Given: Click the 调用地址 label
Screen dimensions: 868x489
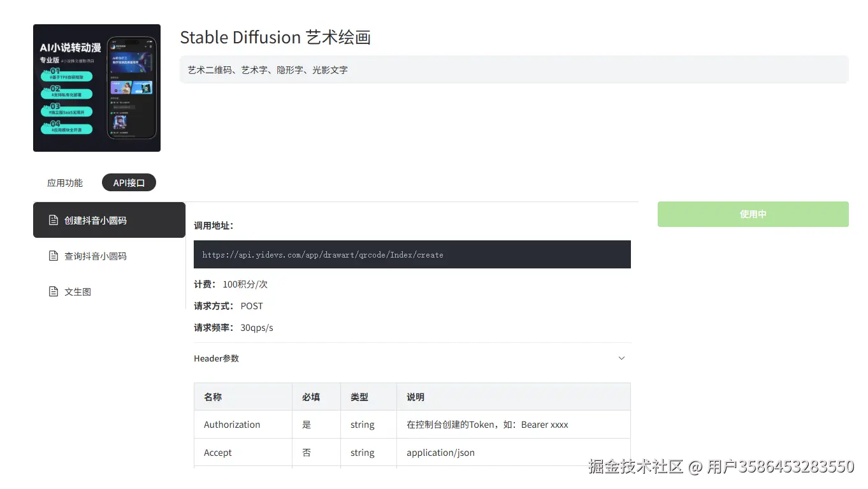Looking at the screenshot, I should [214, 226].
